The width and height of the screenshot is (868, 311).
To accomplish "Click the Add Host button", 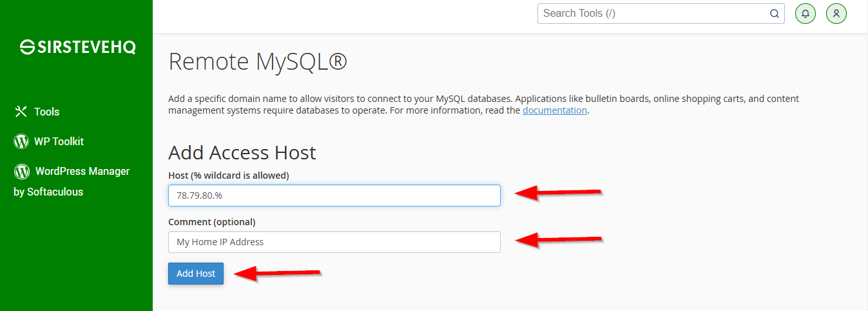I will coord(196,274).
